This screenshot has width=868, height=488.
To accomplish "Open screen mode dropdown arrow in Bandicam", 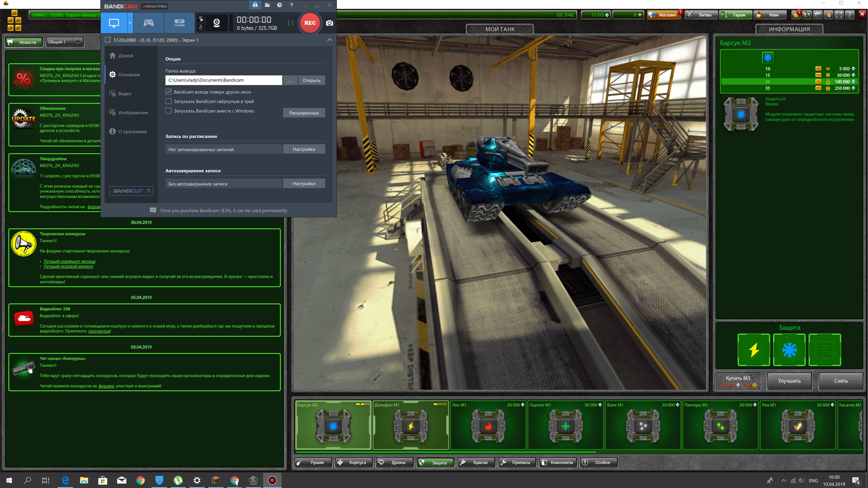I will point(130,23).
